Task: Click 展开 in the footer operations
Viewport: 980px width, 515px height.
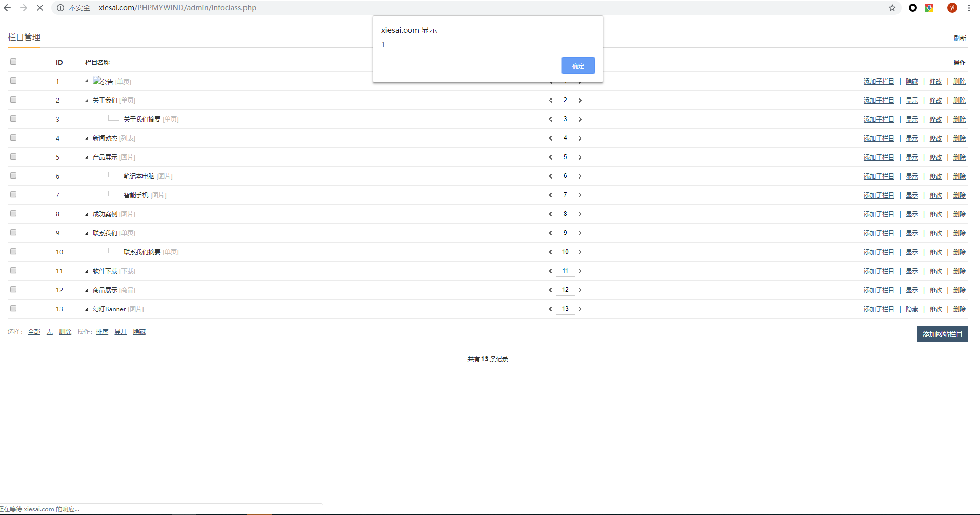Action: [x=120, y=332]
